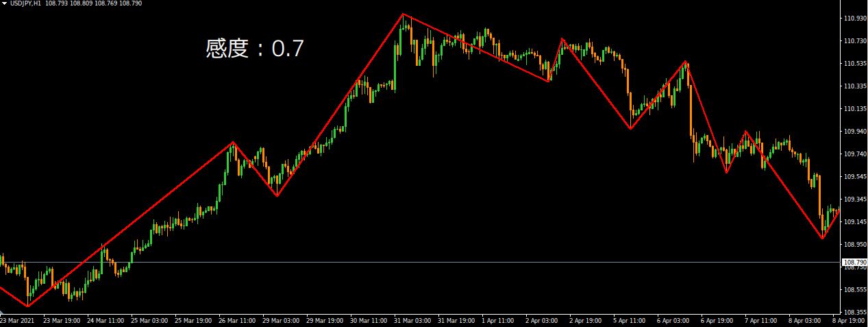Click the 24 Mar 11:00 time label
The width and height of the screenshot is (868, 327).
coord(106,321)
